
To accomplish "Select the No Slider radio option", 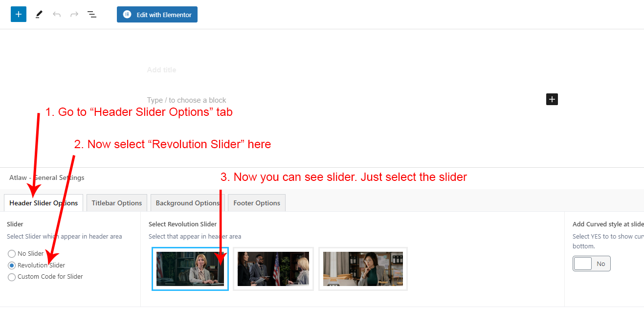I will 12,254.
